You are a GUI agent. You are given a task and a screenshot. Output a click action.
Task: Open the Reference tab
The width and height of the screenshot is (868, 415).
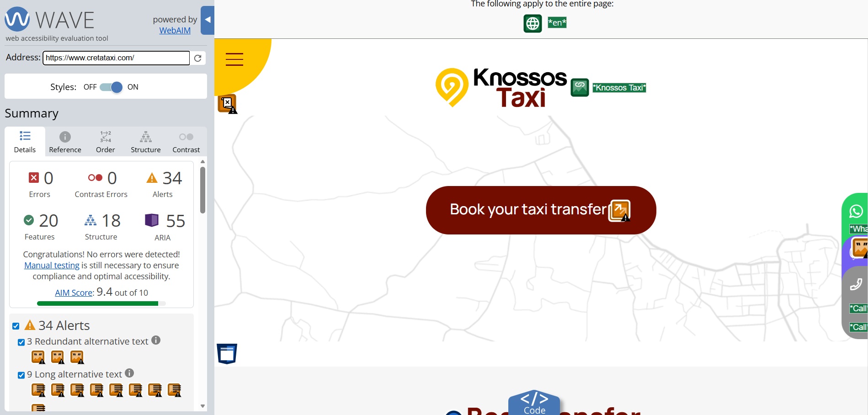[x=65, y=142]
